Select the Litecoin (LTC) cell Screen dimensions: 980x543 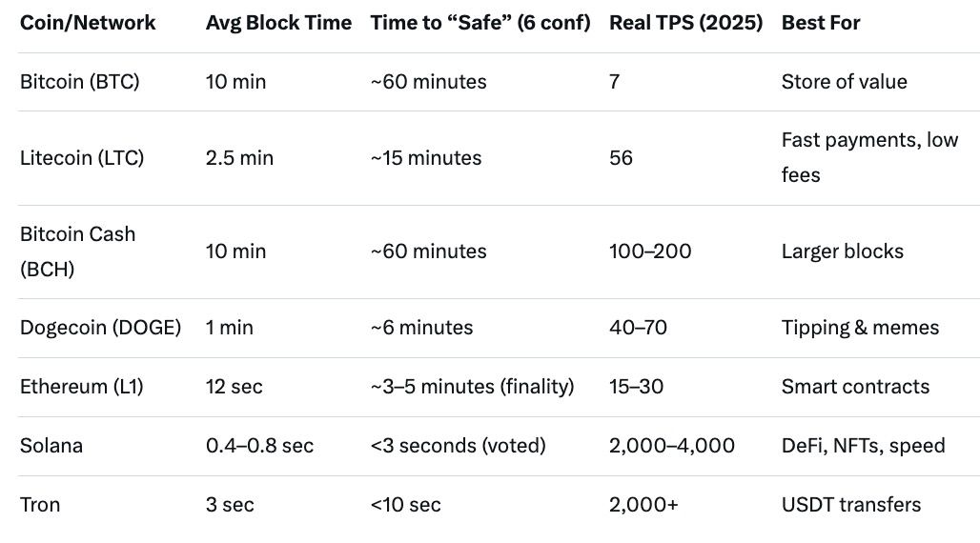82,158
